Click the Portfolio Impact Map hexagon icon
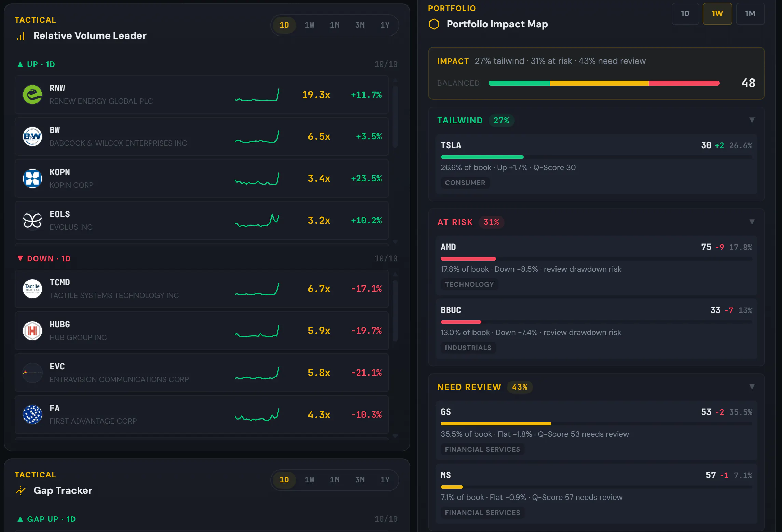Screen dimensions: 782x532 click(434, 24)
